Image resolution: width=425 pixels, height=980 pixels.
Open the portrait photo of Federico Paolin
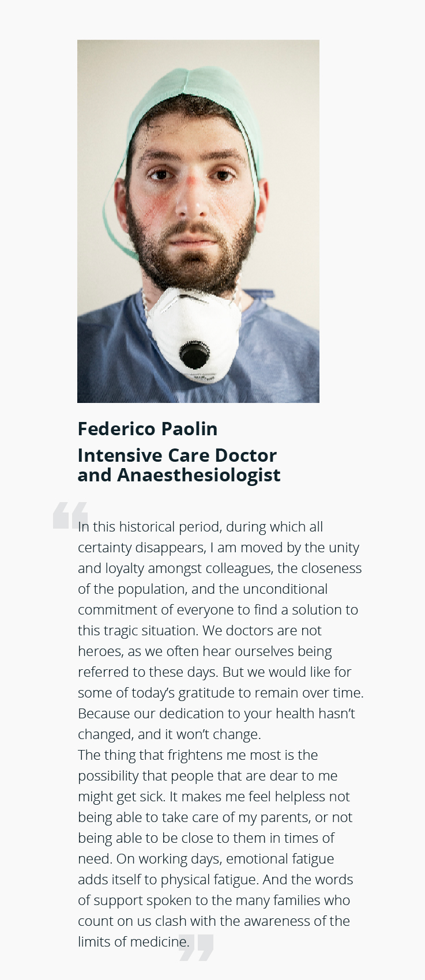[x=198, y=221]
